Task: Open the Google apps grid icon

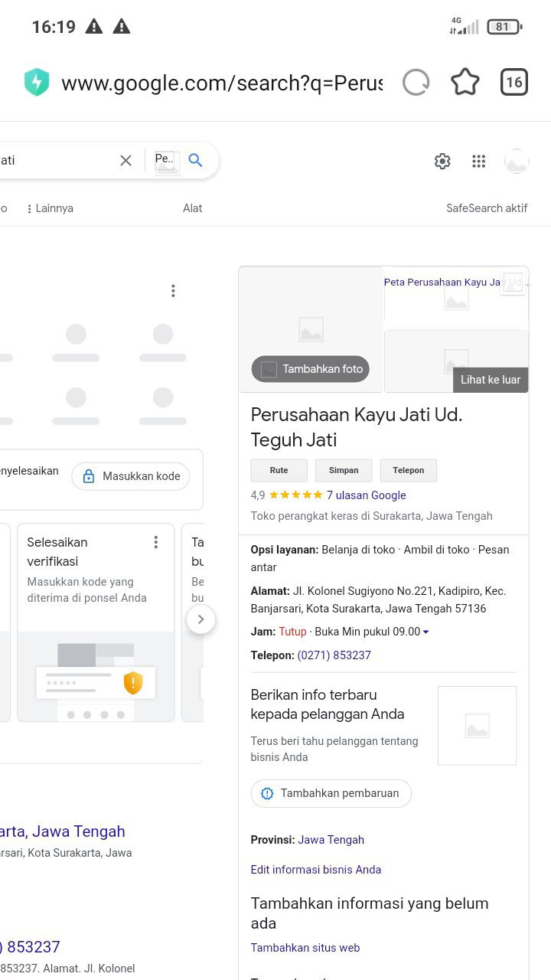Action: click(479, 161)
